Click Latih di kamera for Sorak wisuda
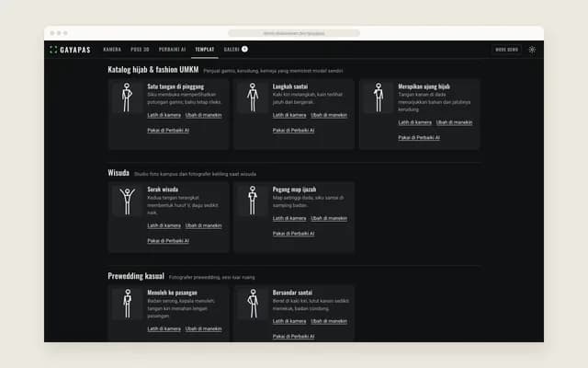Viewport: 588px width, 368px height. click(x=164, y=225)
